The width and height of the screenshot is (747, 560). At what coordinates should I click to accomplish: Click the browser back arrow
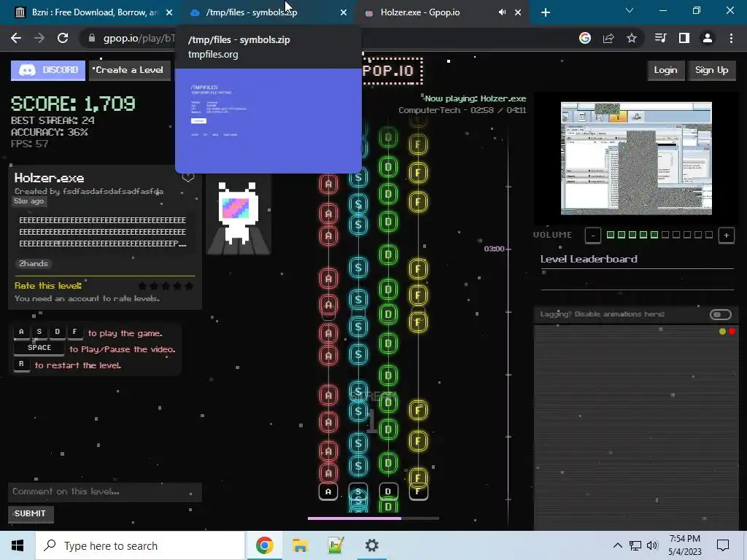16,39
